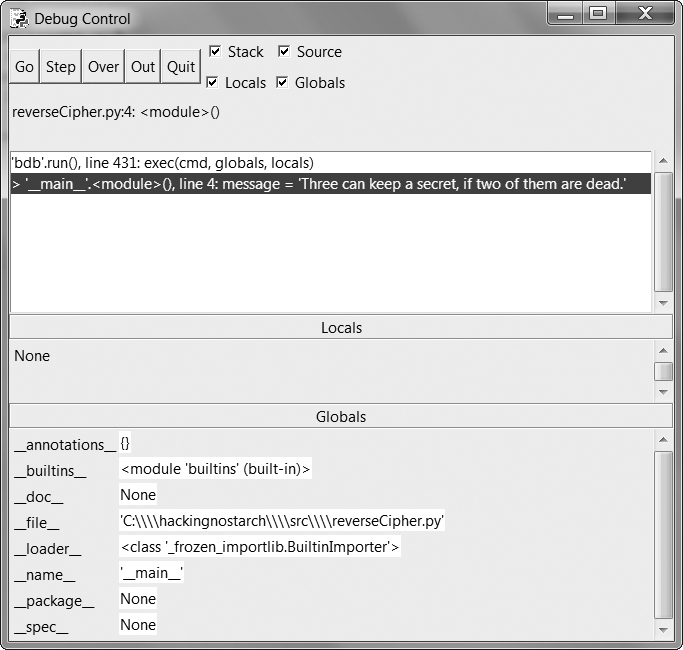Click the stack pane scroll down arrow
The image size is (683, 650).
(663, 303)
